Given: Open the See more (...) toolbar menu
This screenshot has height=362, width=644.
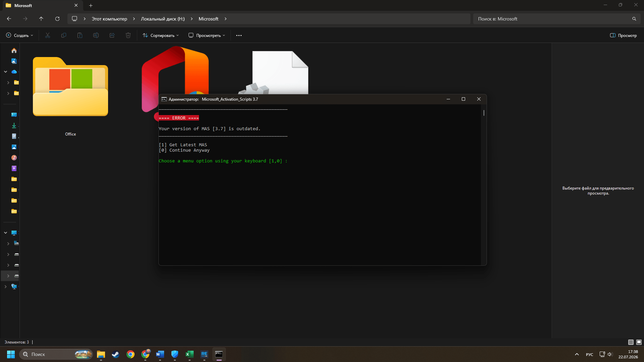Looking at the screenshot, I should pos(239,35).
